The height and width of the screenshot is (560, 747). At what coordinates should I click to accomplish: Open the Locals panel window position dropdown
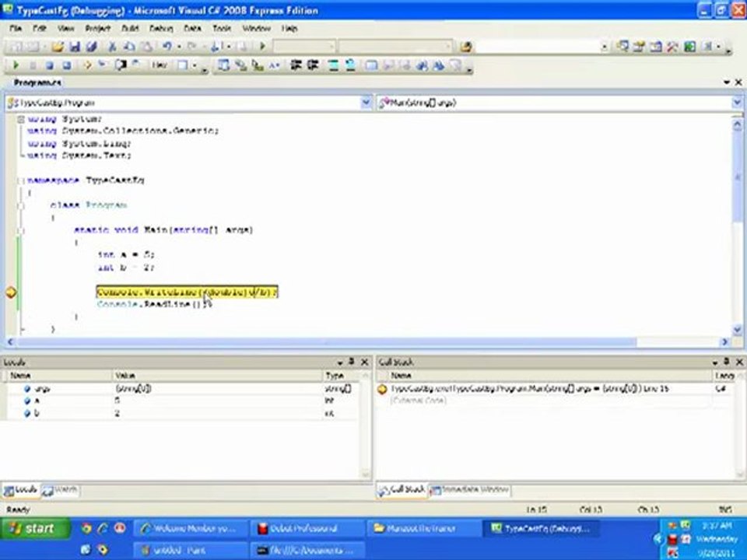pos(340,363)
